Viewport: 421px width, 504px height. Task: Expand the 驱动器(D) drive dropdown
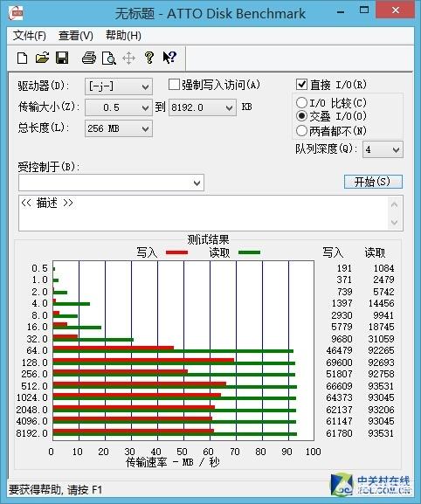(145, 86)
